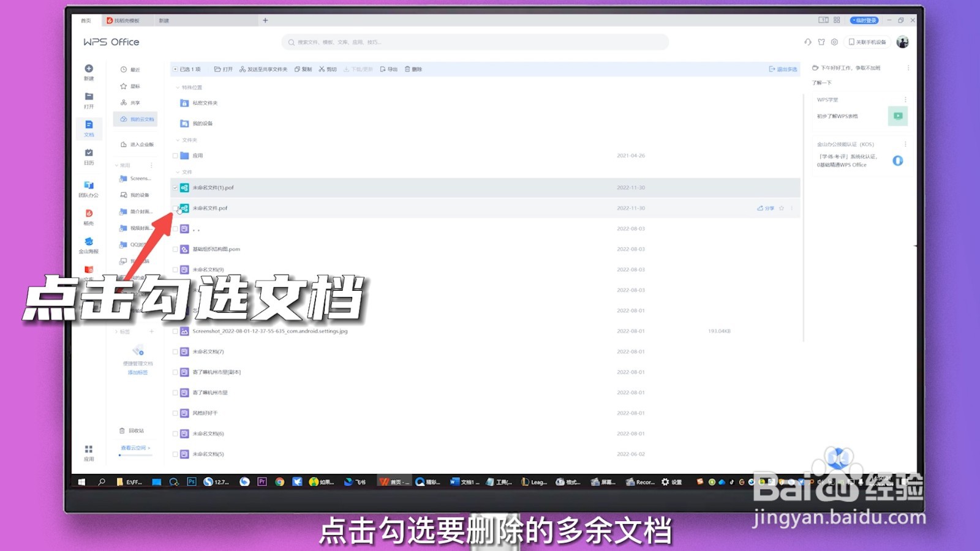Toggle the 已选 1 项 select-all checkbox
The height and width of the screenshot is (551, 980).
[176, 69]
